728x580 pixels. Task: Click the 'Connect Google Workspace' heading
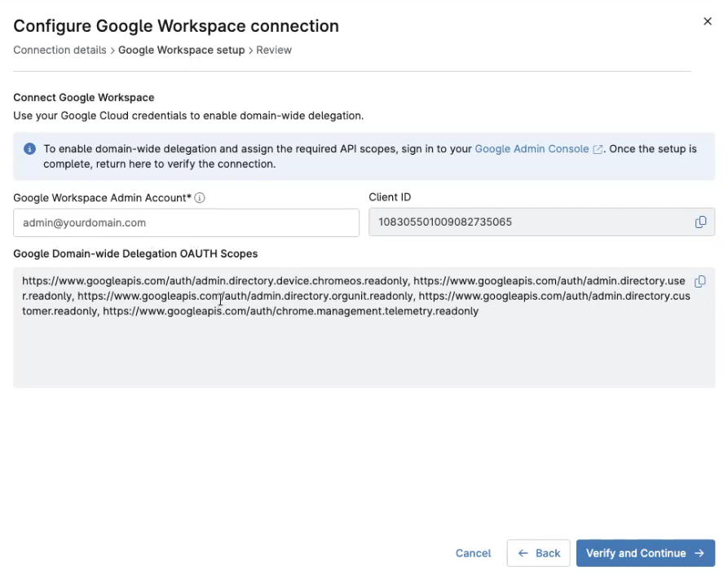[x=84, y=98]
